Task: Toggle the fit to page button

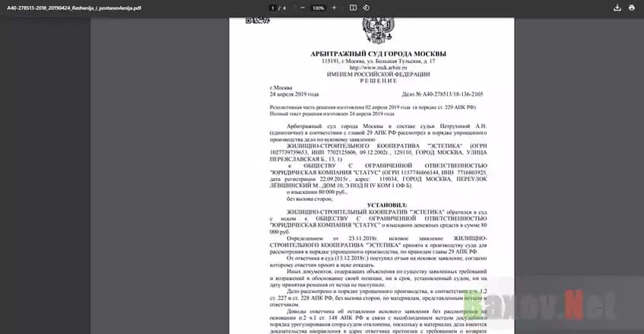Action: point(352,8)
